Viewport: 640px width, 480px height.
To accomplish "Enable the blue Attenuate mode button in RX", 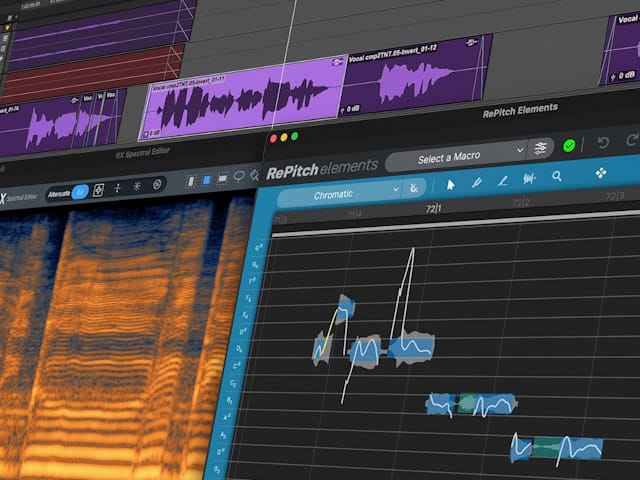I will (x=80, y=192).
